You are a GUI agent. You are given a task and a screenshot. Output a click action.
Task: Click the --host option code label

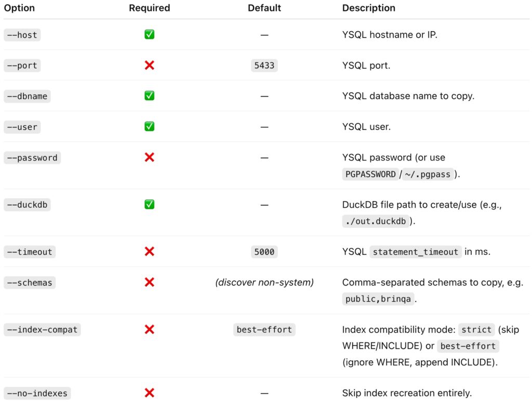22,35
